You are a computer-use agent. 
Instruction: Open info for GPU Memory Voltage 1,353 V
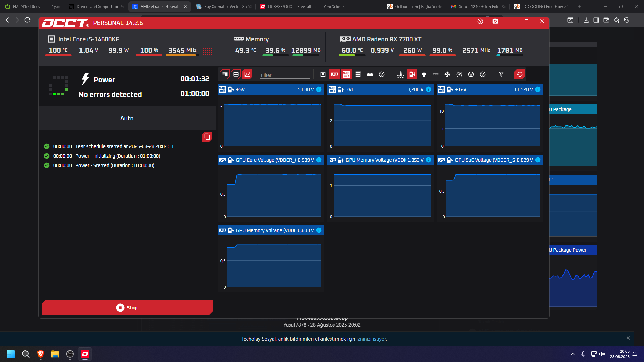tap(429, 160)
